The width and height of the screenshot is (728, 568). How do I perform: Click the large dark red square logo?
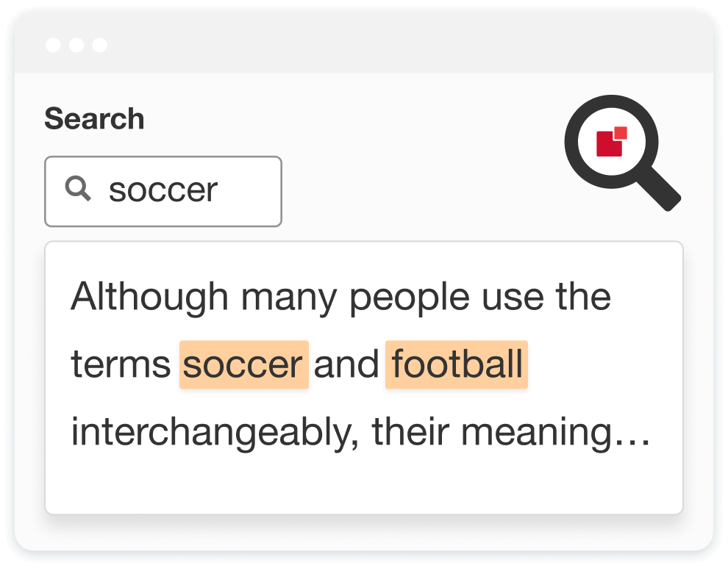point(609,144)
